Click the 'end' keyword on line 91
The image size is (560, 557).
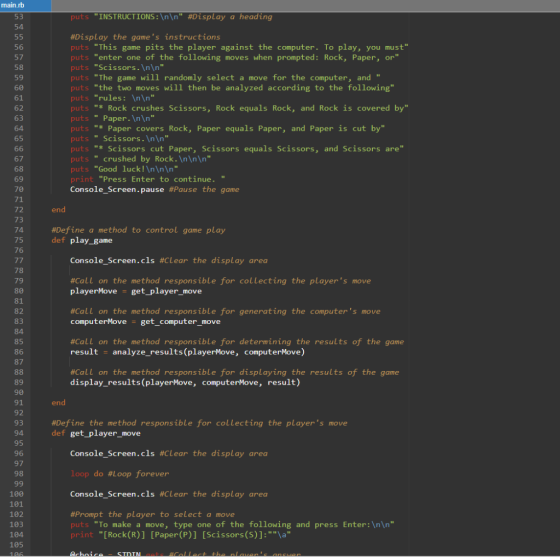tap(58, 402)
